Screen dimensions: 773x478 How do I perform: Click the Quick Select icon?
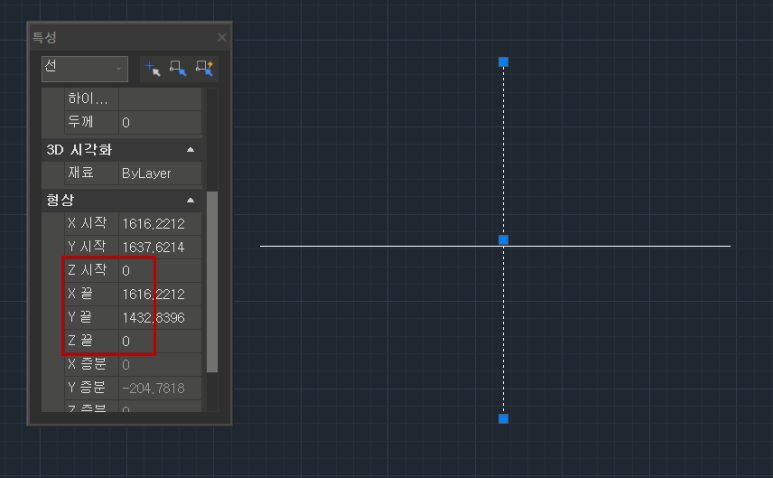coord(204,68)
